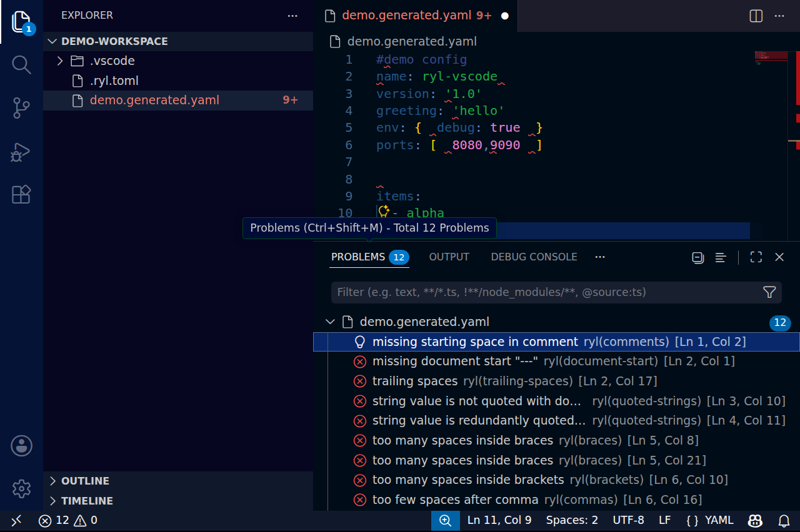
Task: Click lightbulb on missing starting space problem
Action: coord(360,342)
